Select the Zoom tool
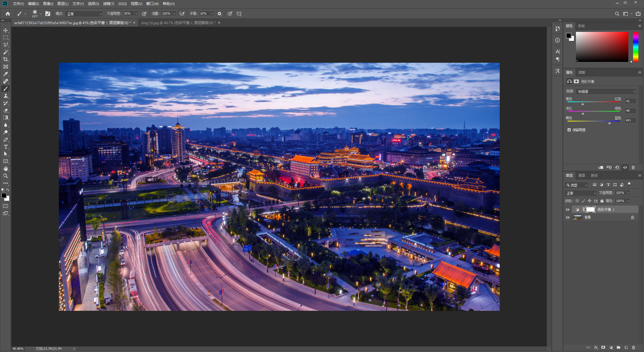The width and height of the screenshot is (644, 352). (x=6, y=176)
